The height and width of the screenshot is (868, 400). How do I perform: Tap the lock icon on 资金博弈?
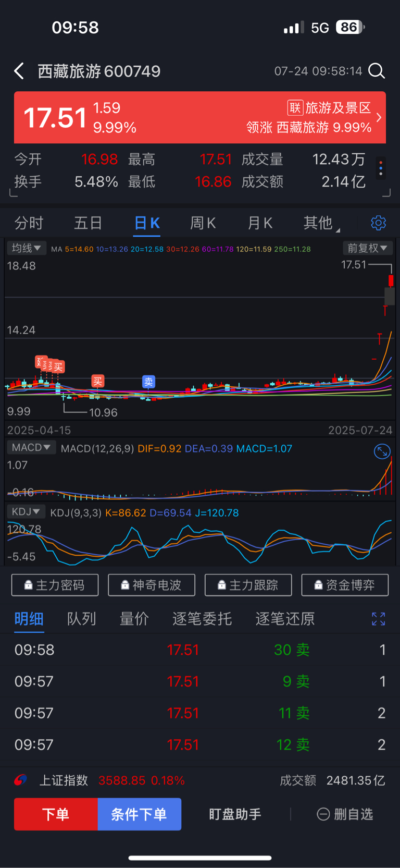[x=318, y=585]
